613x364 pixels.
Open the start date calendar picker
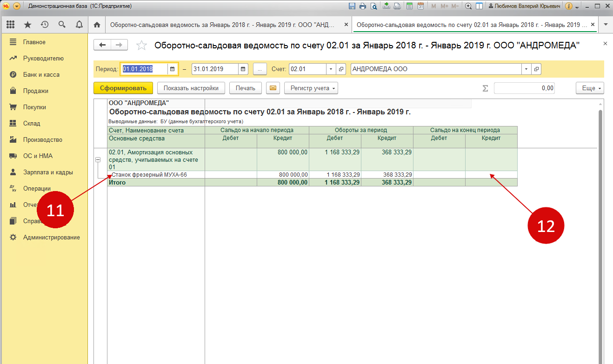pyautogui.click(x=172, y=69)
